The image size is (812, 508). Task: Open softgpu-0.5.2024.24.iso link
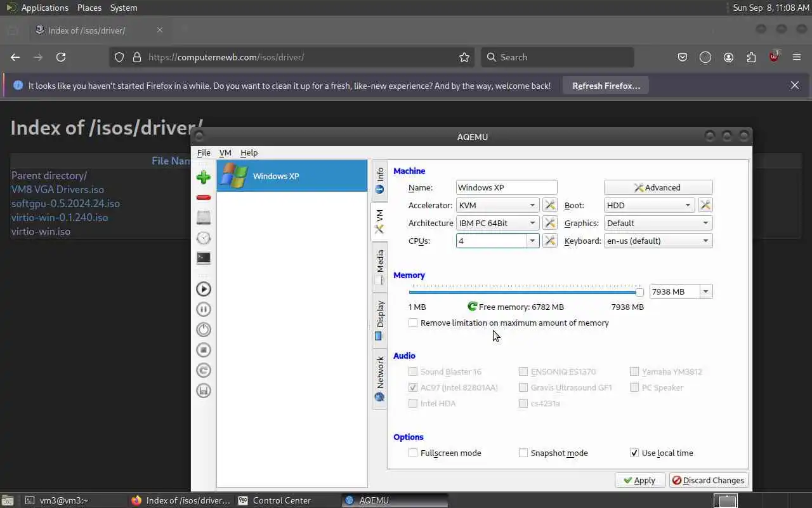(65, 203)
